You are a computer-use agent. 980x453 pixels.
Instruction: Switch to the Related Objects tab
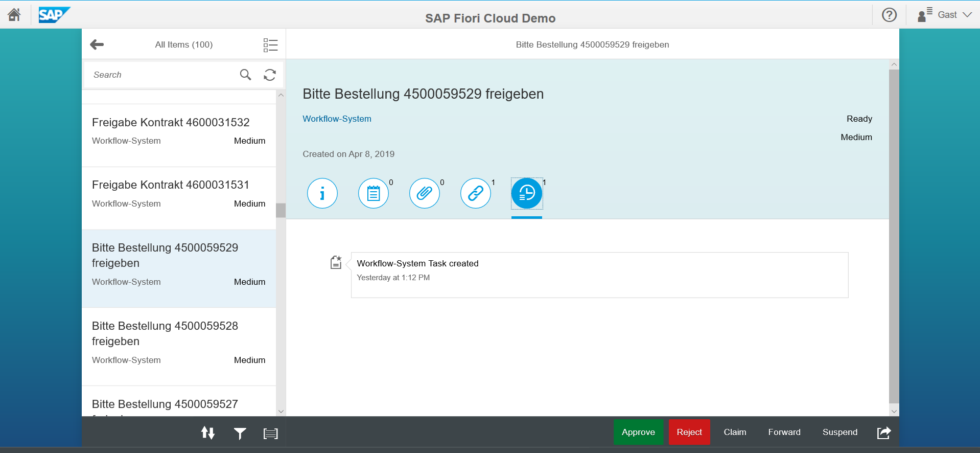(x=476, y=193)
